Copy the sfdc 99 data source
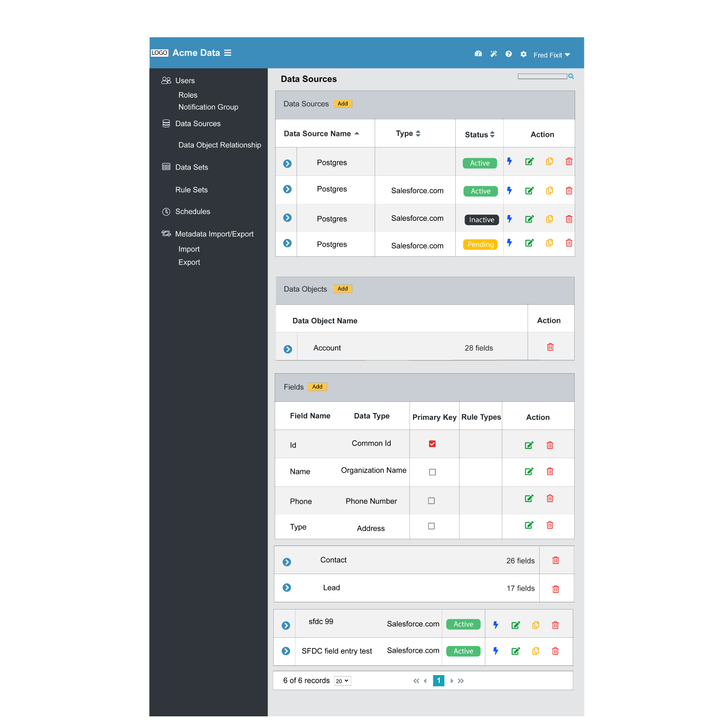Screen dimensions: 728x728 pyautogui.click(x=536, y=625)
